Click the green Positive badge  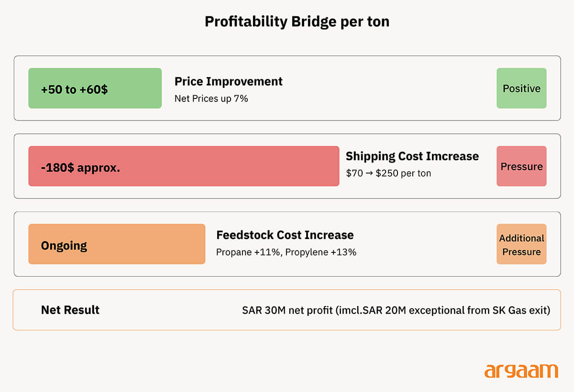click(x=521, y=88)
